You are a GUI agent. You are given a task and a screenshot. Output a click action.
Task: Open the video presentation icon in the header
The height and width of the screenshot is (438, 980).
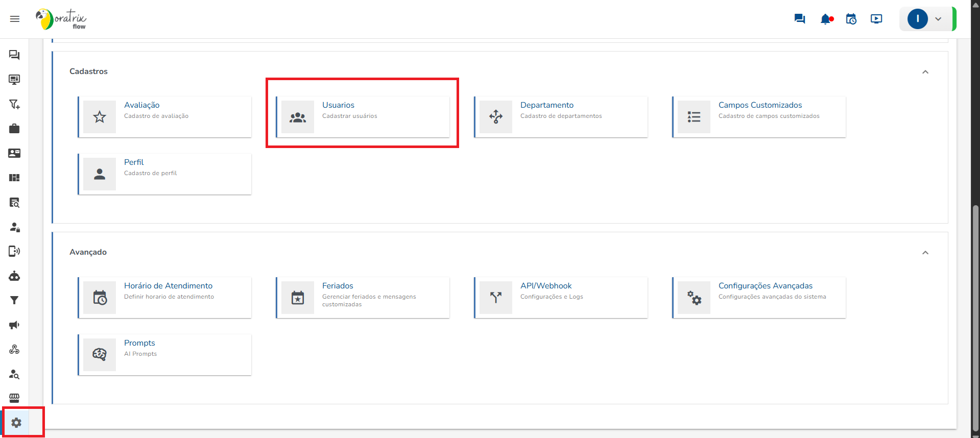tap(876, 19)
